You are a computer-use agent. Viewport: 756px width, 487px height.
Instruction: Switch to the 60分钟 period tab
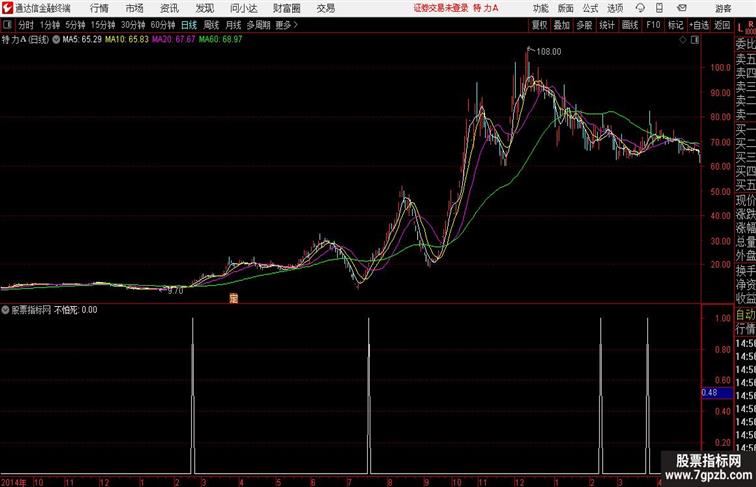tap(163, 25)
